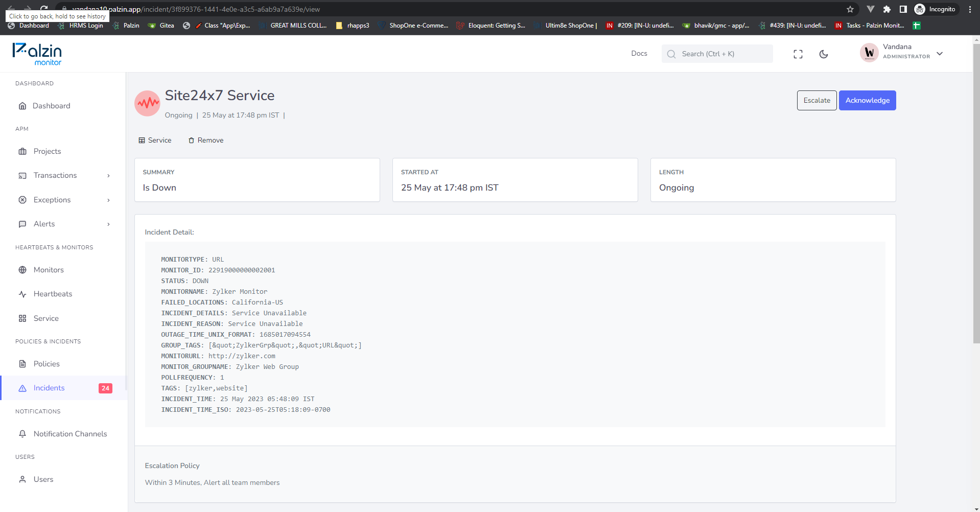
Task: Toggle dark mode moon icon
Action: [824, 54]
